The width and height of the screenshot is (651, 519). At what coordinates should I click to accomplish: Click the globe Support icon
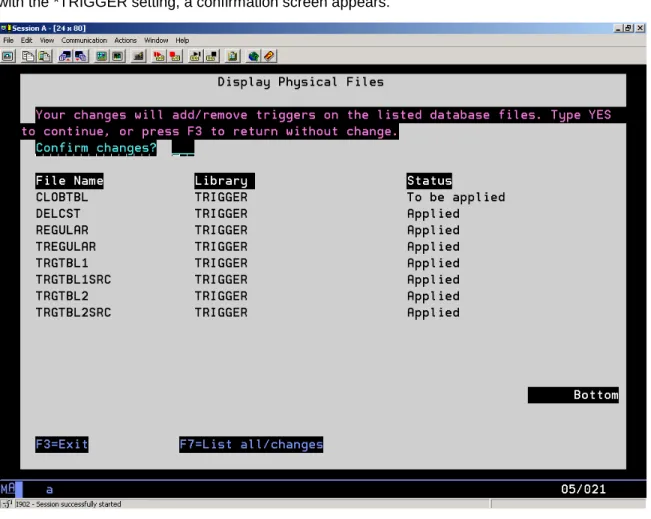(253, 56)
